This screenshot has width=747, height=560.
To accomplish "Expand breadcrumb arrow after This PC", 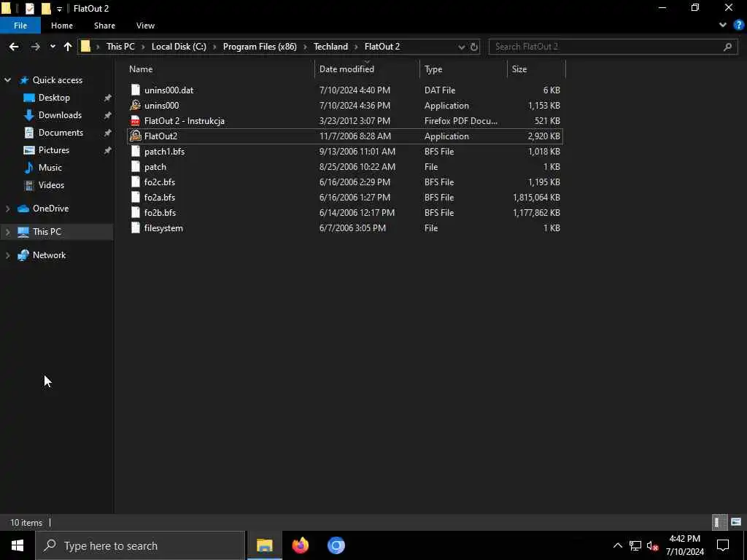I will coord(143,47).
